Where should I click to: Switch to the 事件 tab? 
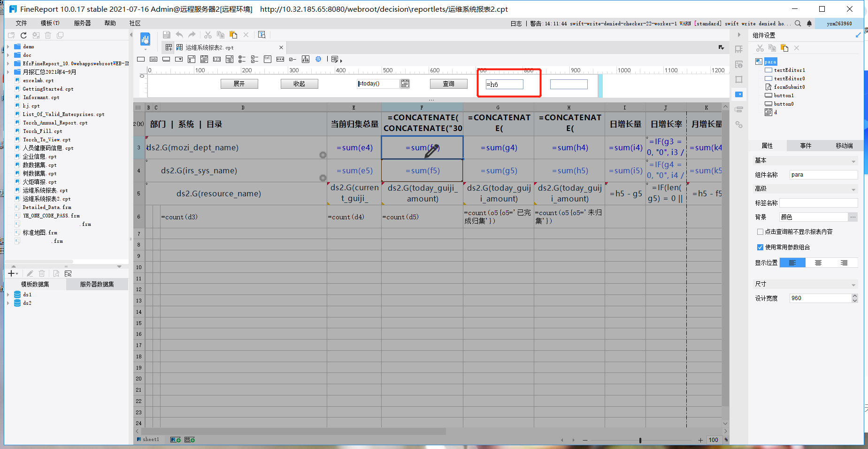(806, 146)
